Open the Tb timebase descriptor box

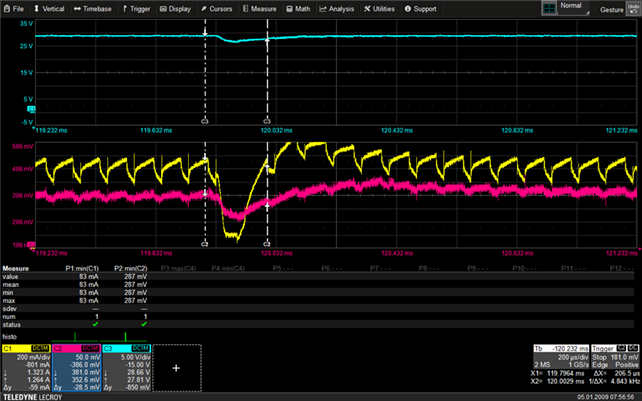(561, 357)
